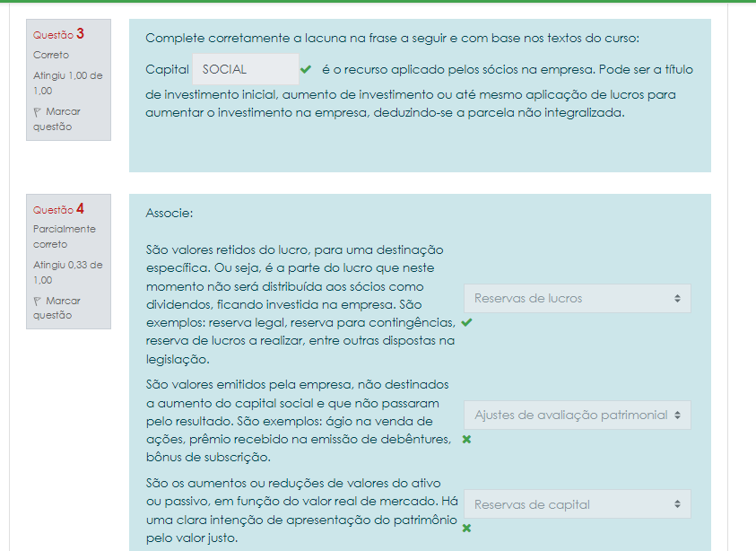The width and height of the screenshot is (756, 551).
Task: Click the green checkmark beside the SOCIAL field
Action: pyautogui.click(x=306, y=69)
